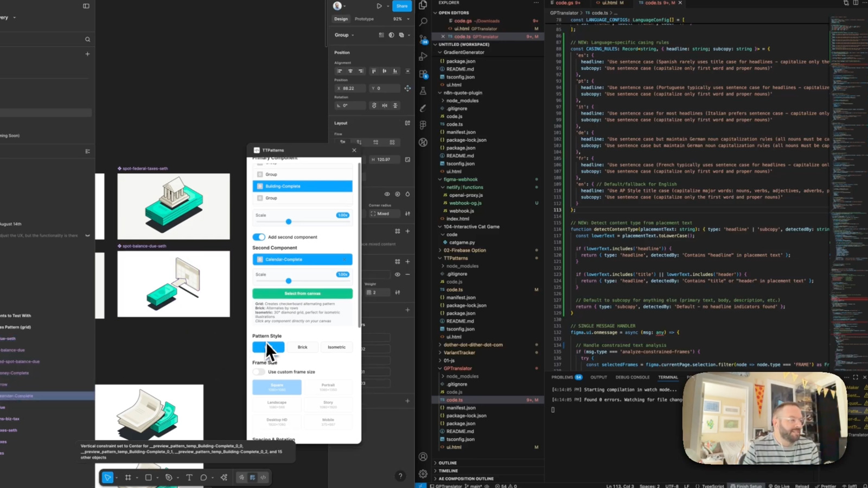Screen dimensions: 868x488
Task: Select Isometric pattern style option
Action: coord(336,347)
